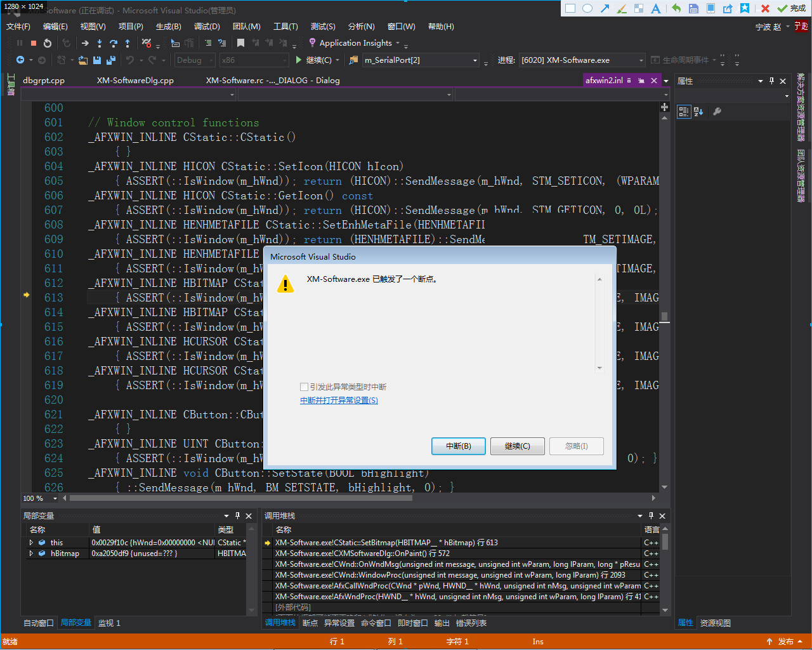Viewport: 812px width, 650px height.
Task: Click the undo icon in the screenshot toolbar
Action: [x=676, y=8]
